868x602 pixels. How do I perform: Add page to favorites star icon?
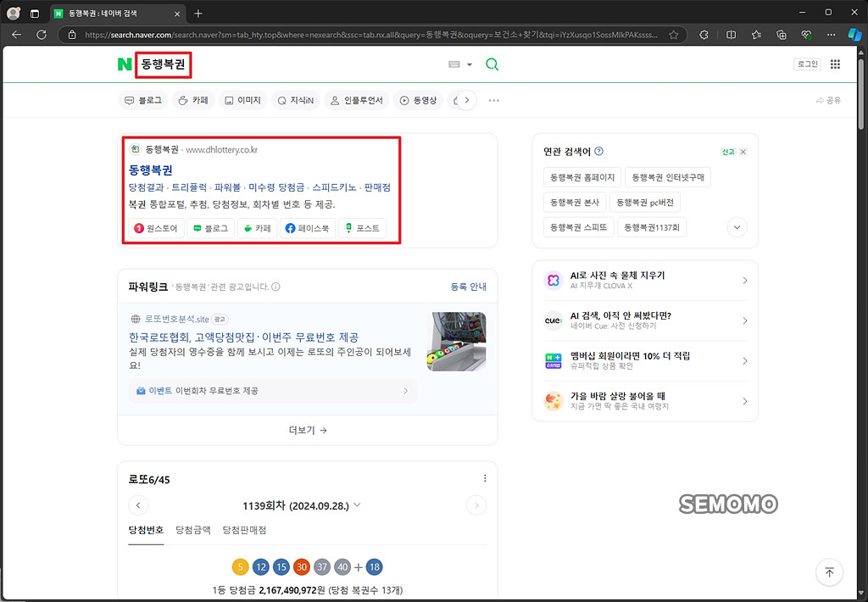point(674,35)
